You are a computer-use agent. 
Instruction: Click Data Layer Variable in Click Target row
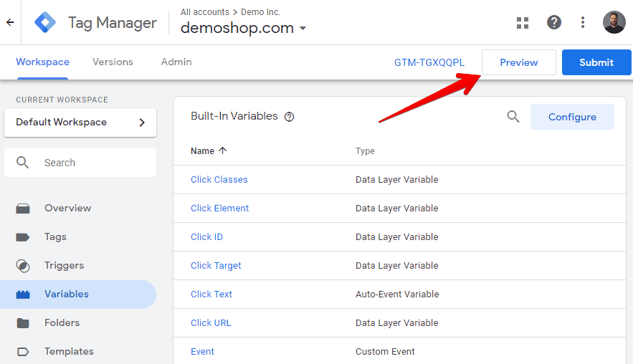click(x=397, y=266)
